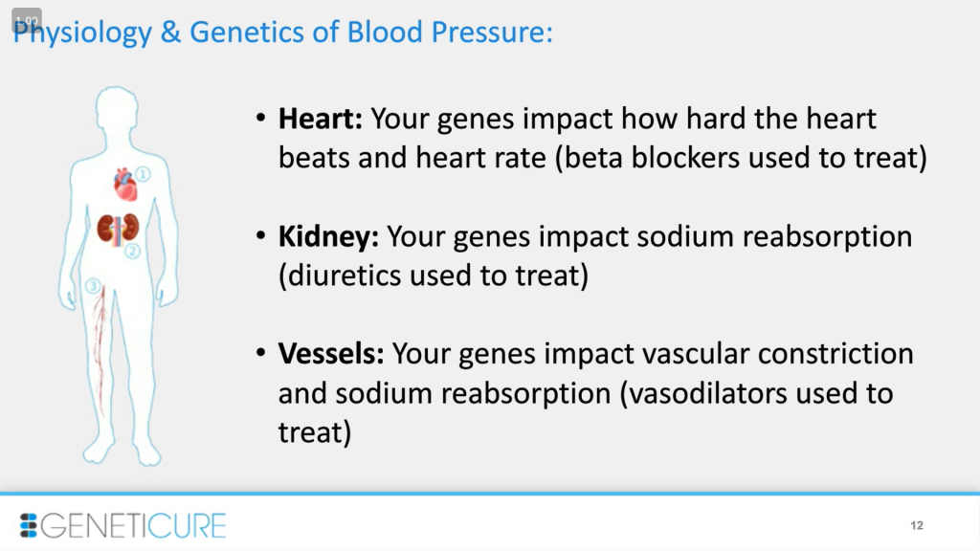Click the heart illustration on the body

click(125, 185)
